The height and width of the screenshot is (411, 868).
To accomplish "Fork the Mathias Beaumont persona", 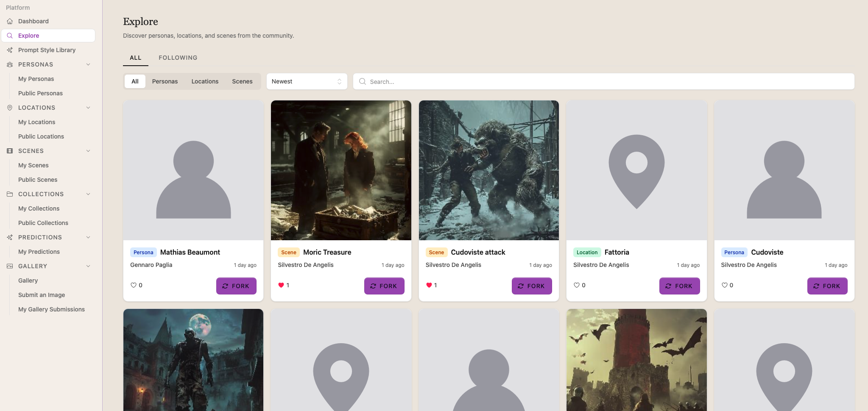I will (236, 286).
